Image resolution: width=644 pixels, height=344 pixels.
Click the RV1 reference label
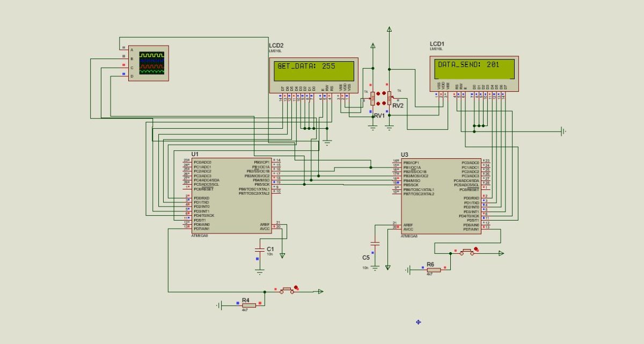pyautogui.click(x=379, y=115)
